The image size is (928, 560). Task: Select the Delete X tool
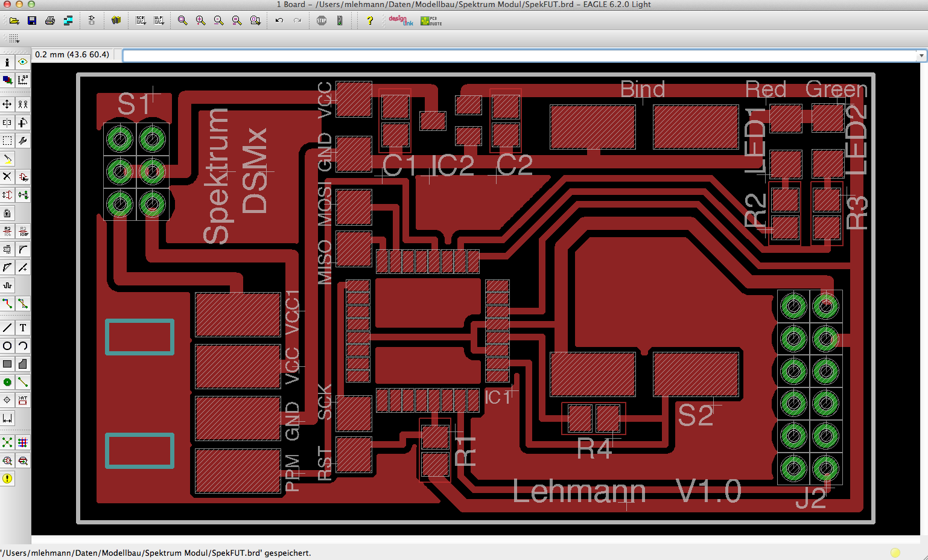(x=7, y=177)
